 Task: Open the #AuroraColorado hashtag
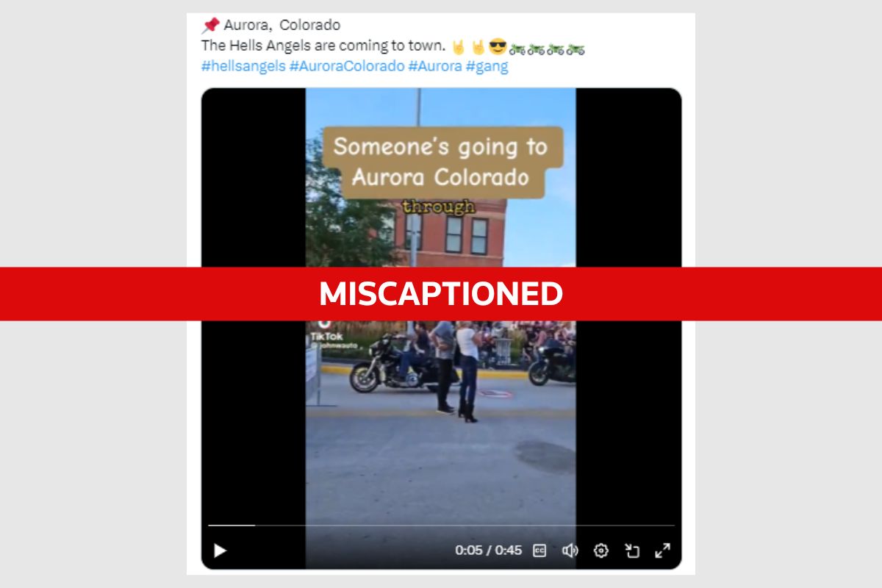click(347, 66)
